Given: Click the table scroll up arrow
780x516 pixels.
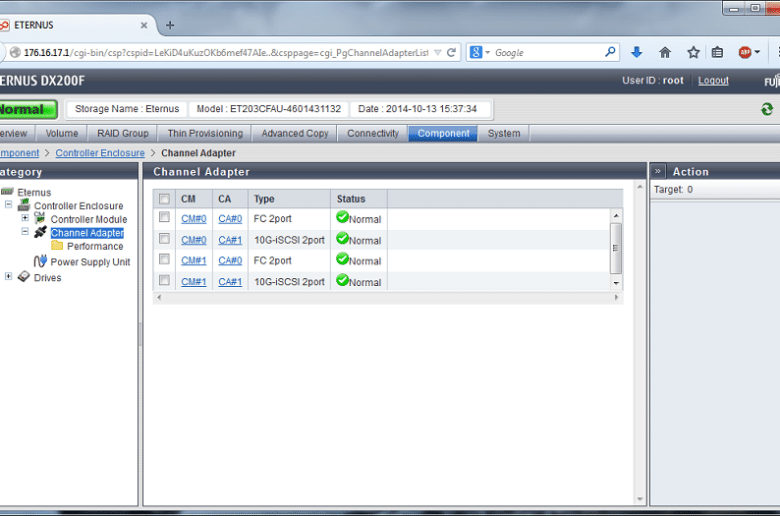Looking at the screenshot, I should tap(616, 215).
